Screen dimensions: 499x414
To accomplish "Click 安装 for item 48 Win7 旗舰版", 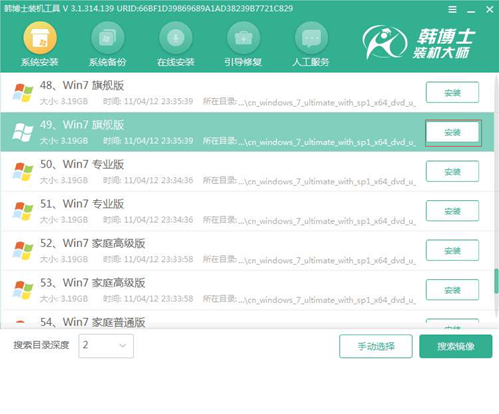I will tap(452, 92).
